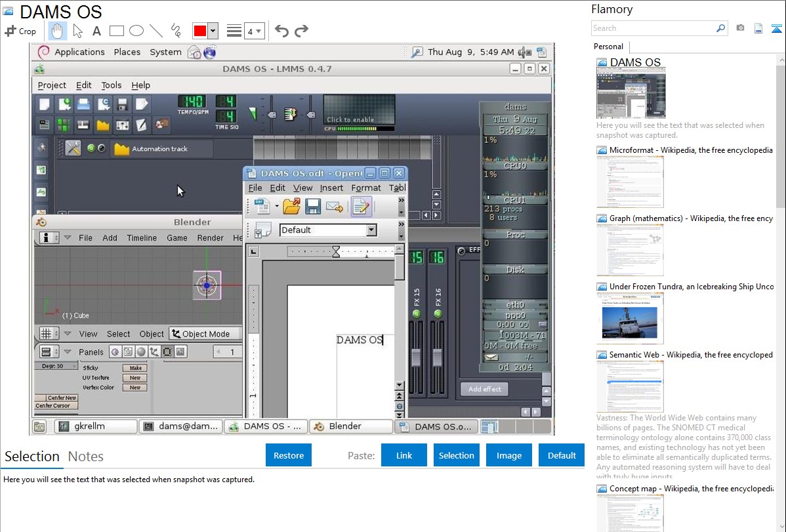Click the Add effect button in LMMS
The width and height of the screenshot is (786, 532).
pyautogui.click(x=484, y=389)
